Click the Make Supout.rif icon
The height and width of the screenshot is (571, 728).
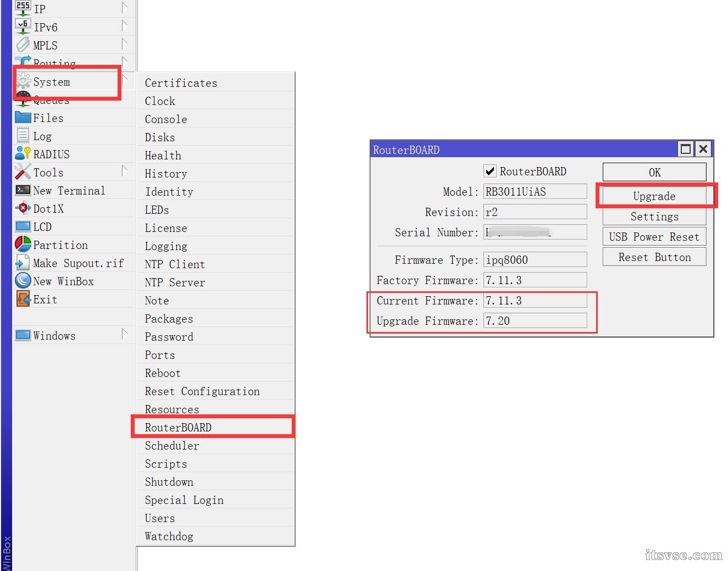(x=23, y=263)
